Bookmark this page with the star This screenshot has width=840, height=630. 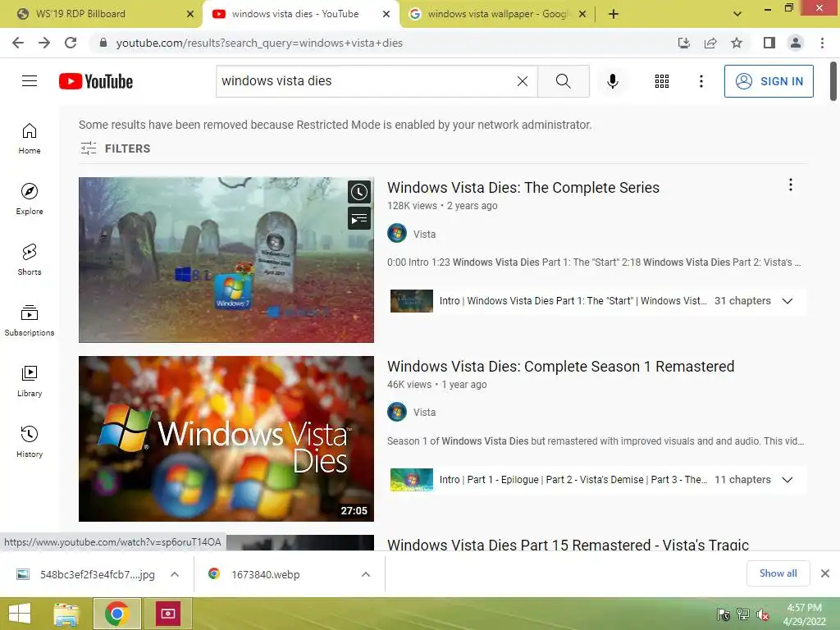tap(737, 43)
